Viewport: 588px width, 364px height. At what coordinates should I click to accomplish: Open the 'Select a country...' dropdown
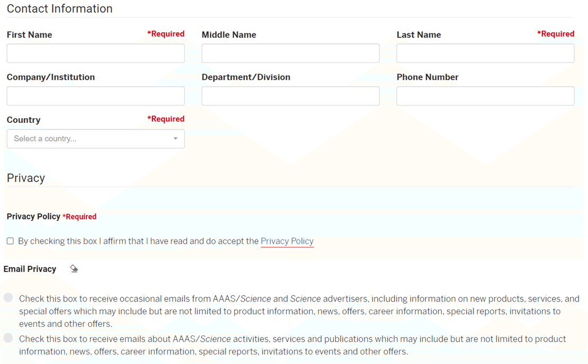95,139
